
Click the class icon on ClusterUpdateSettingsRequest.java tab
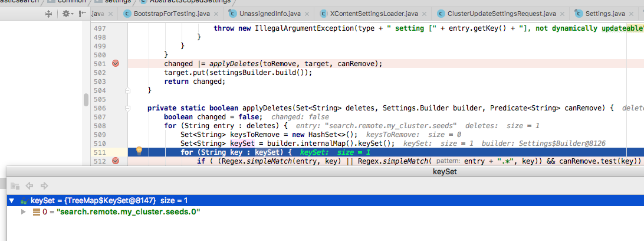click(441, 14)
